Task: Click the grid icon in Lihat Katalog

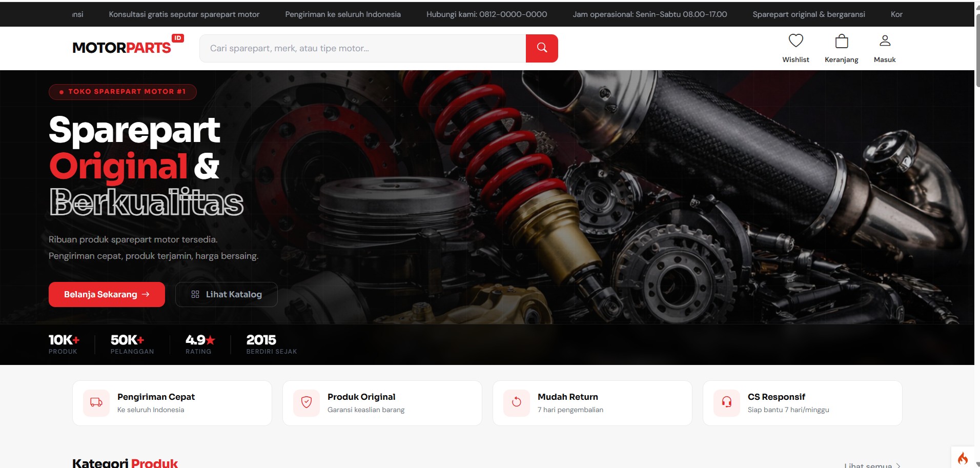Action: [x=195, y=294]
